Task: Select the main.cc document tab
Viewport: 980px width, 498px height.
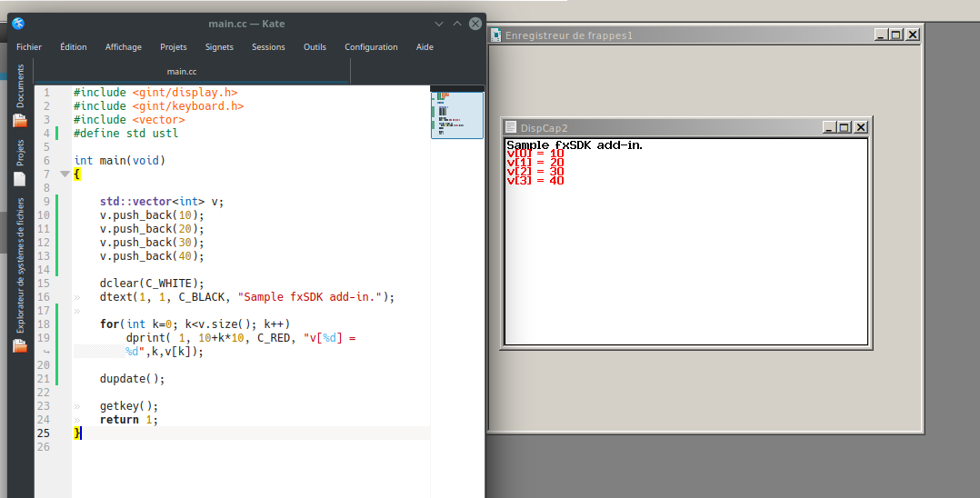Action: coord(191,71)
